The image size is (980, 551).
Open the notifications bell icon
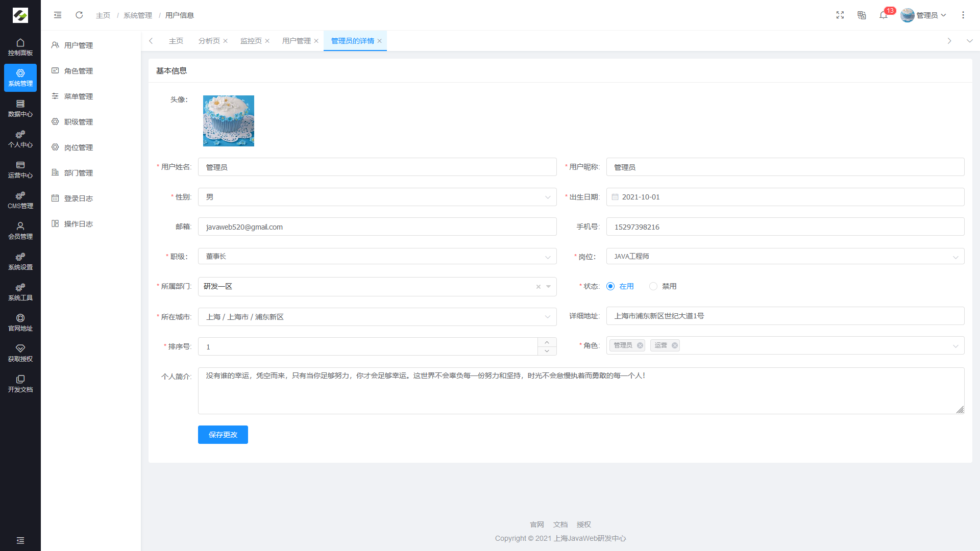click(884, 15)
